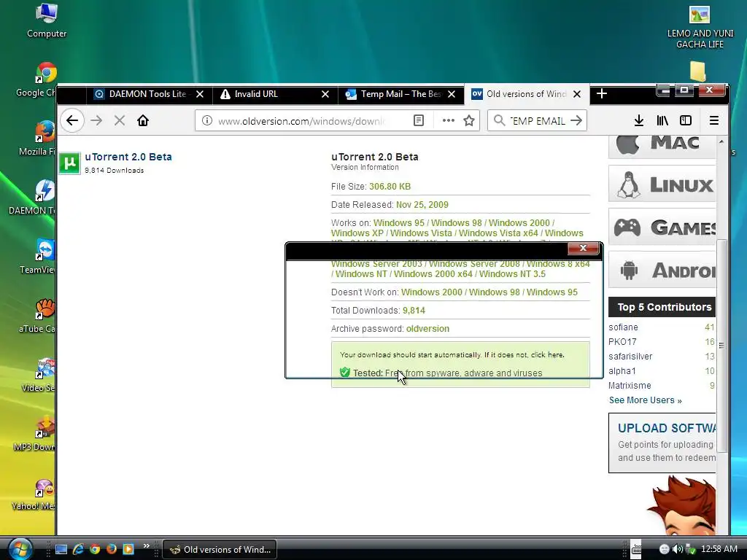Screen dimensions: 747x560
Task: Click volume speaker tray icon
Action: (x=676, y=550)
